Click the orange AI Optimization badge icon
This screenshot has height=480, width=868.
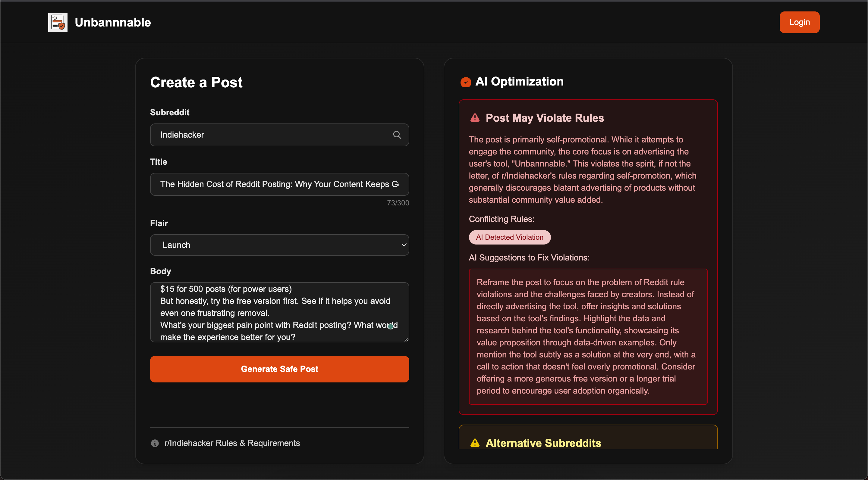coord(465,82)
